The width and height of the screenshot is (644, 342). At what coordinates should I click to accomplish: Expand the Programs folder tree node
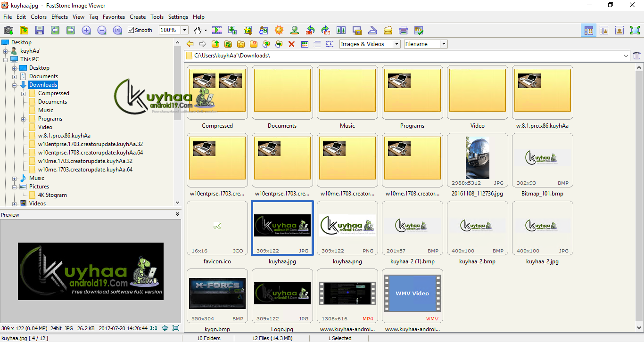point(24,119)
